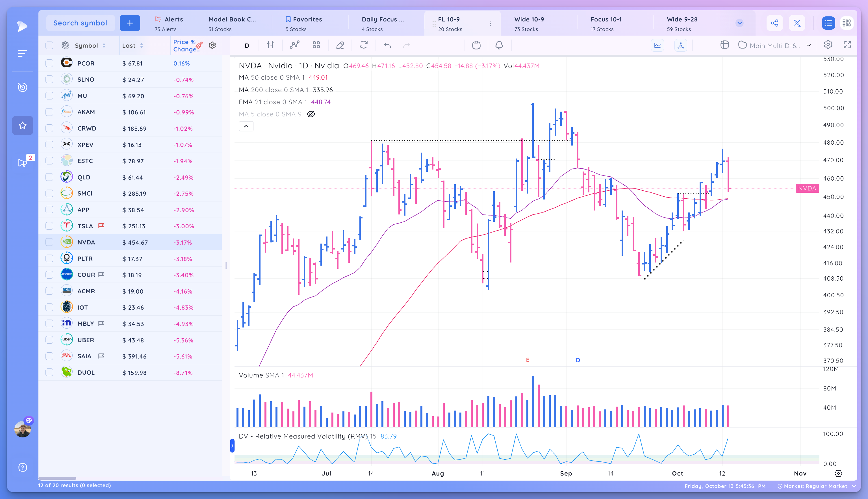
Task: Check the TSLA row checkbox
Action: click(x=49, y=226)
